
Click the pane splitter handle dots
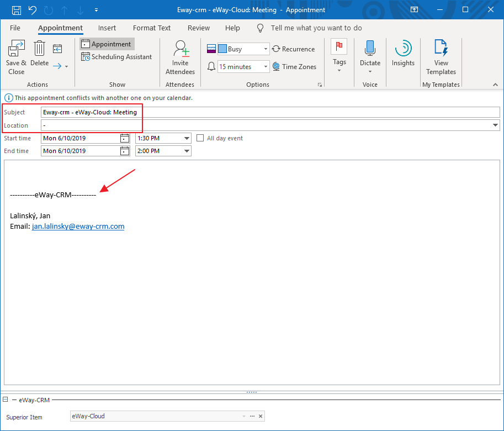pyautogui.click(x=252, y=392)
